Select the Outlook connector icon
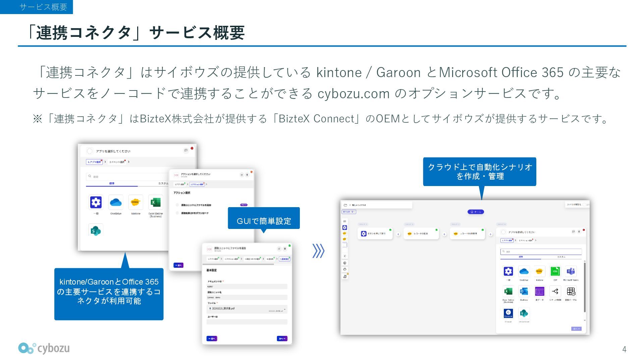The height and width of the screenshot is (362, 644). [x=524, y=291]
